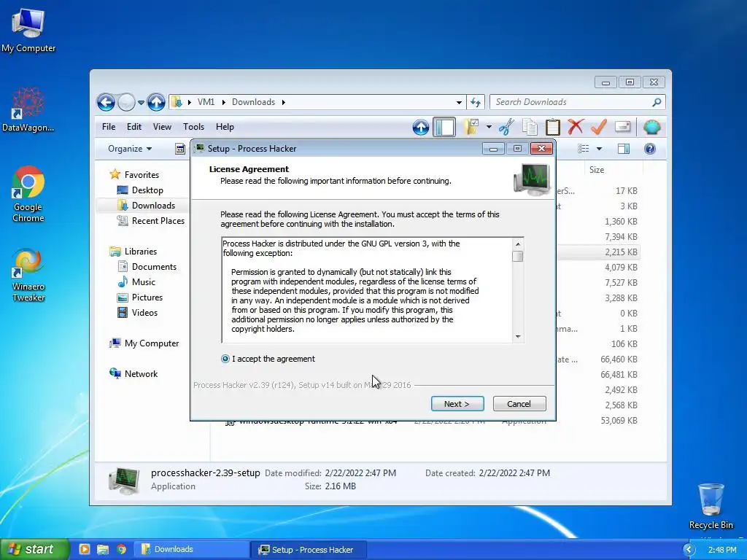This screenshot has width=747, height=560.
Task: Click the envelope Email icon in toolbar
Action: [x=623, y=127]
